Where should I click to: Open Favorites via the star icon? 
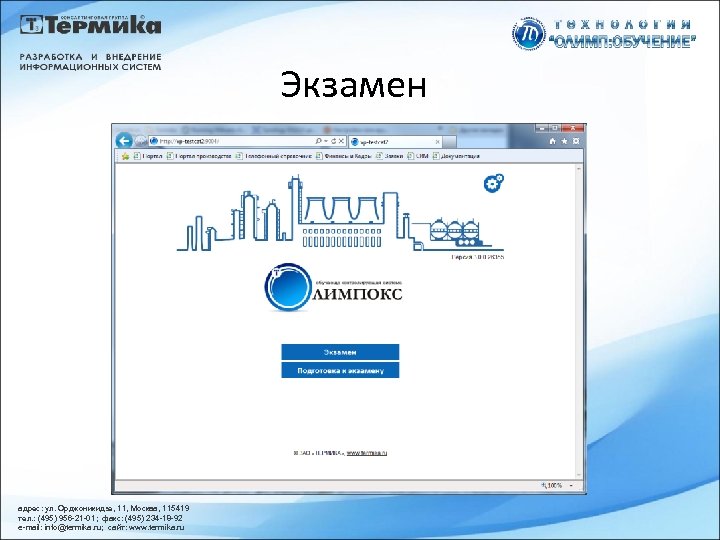[564, 141]
